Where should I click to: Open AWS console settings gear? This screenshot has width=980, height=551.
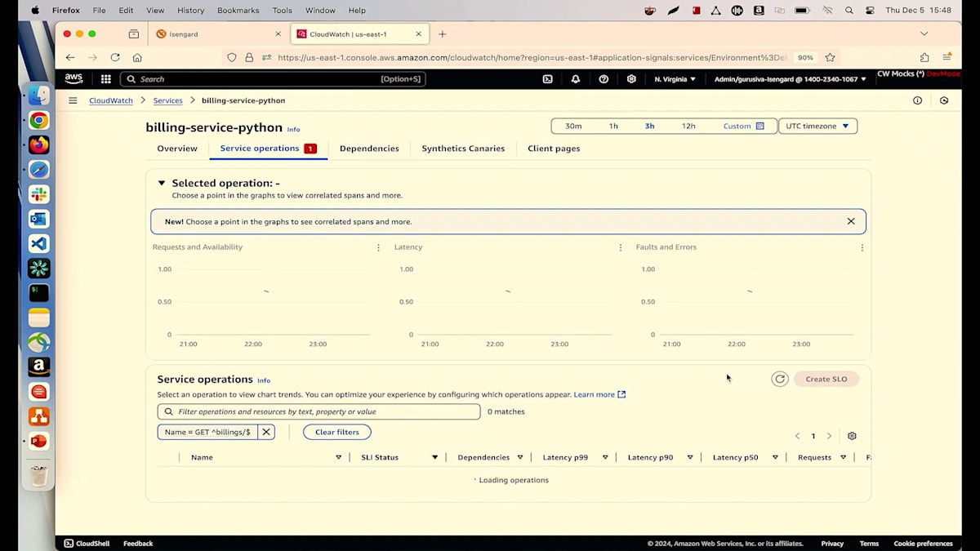631,79
